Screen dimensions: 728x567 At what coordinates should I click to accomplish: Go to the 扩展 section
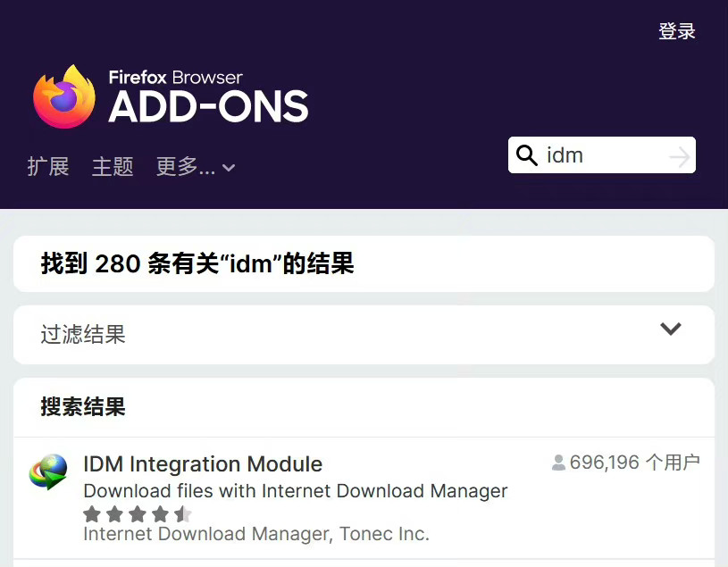(x=48, y=167)
